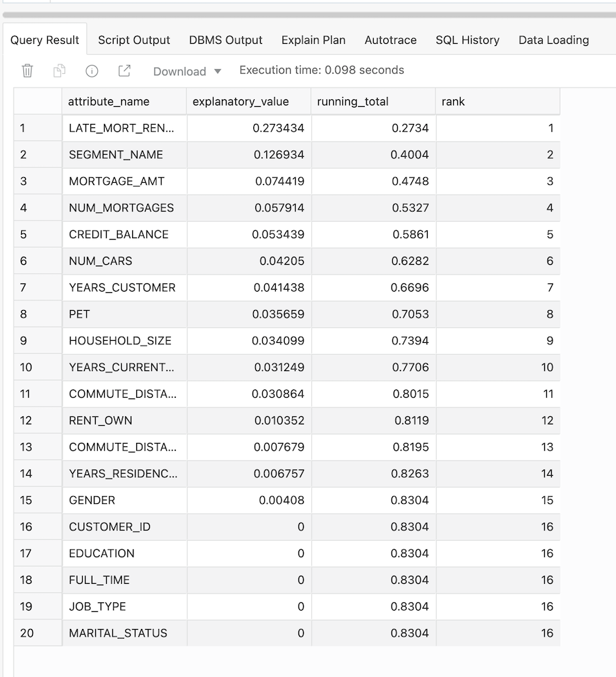
Task: Select the Query Result tab
Action: point(44,40)
